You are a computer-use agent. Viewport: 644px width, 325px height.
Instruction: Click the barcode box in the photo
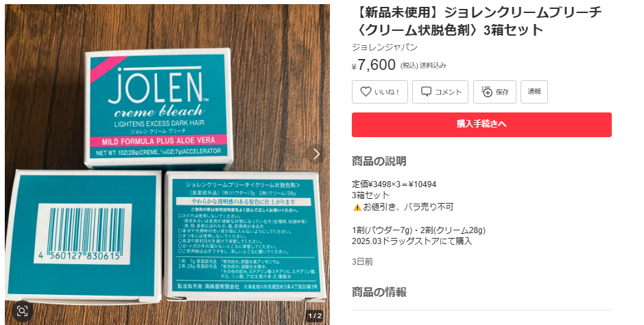click(84, 234)
